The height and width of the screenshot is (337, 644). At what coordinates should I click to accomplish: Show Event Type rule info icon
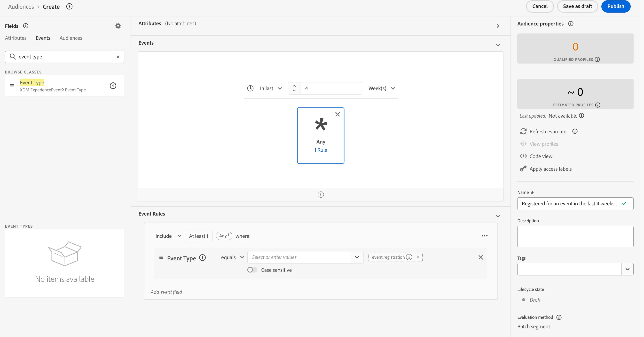point(203,258)
